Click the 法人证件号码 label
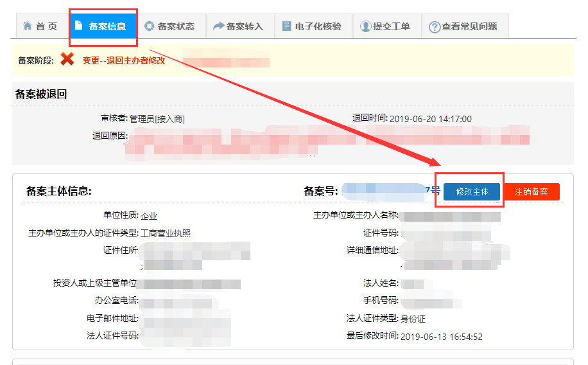This screenshot has width=588, height=365. (112, 335)
